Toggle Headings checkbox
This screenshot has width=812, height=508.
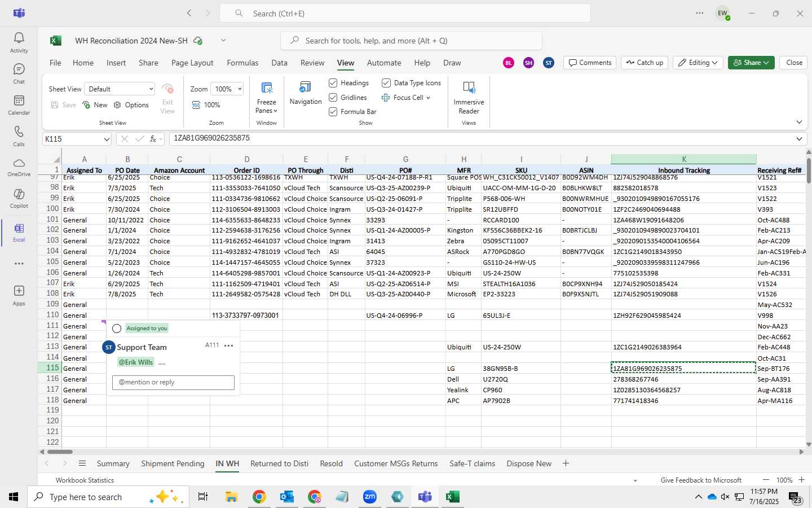(333, 83)
